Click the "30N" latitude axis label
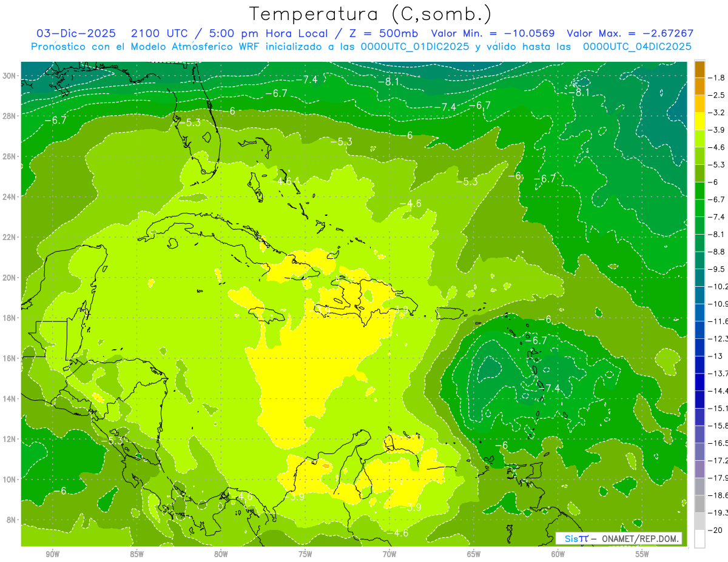Viewport: 728px width, 562px height. 10,76
